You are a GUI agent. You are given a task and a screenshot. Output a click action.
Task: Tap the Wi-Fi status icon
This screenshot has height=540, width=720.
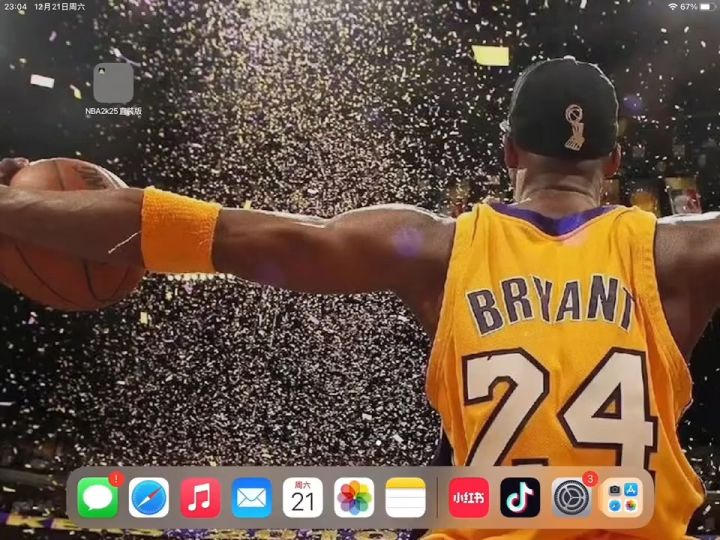click(673, 7)
